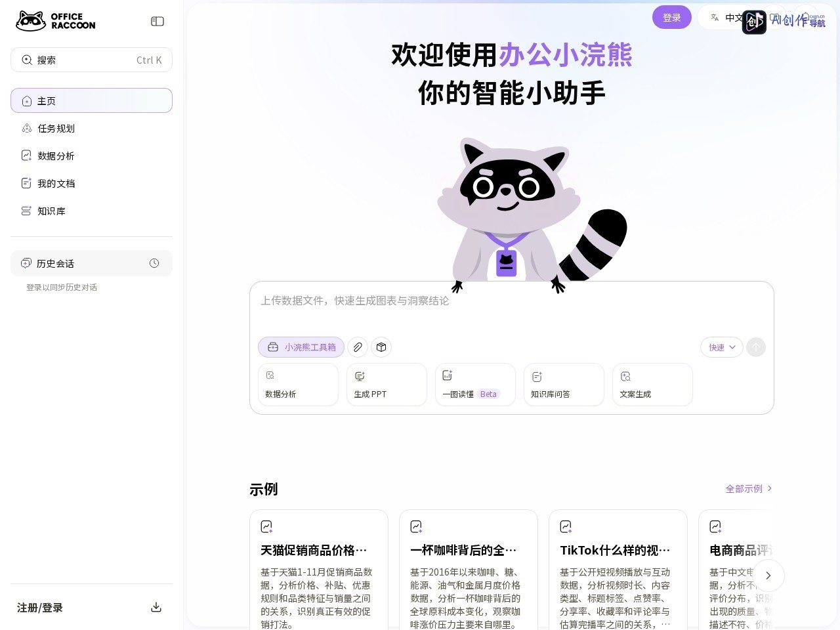840x630 pixels.
Task: Click chart icon on TikTok card
Action: (566, 526)
